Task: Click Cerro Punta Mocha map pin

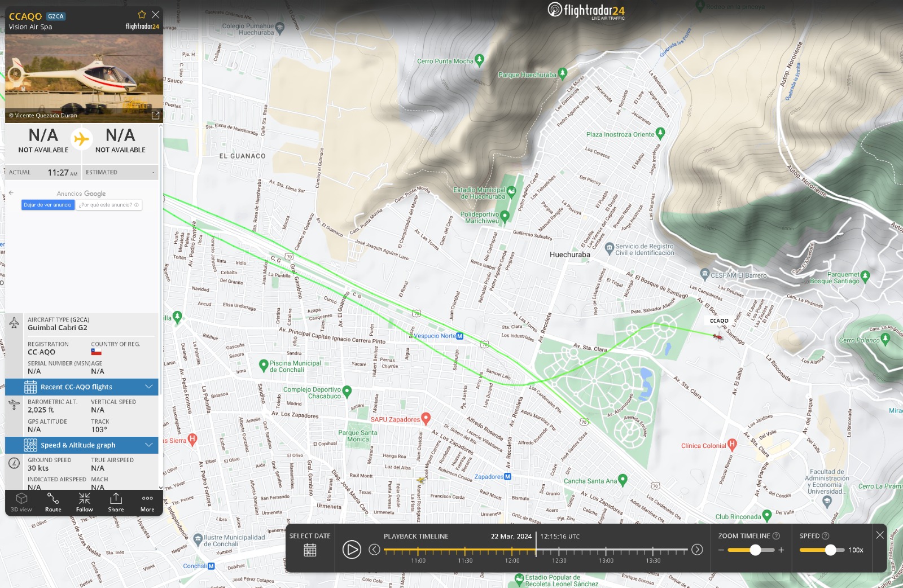Action: [x=479, y=59]
